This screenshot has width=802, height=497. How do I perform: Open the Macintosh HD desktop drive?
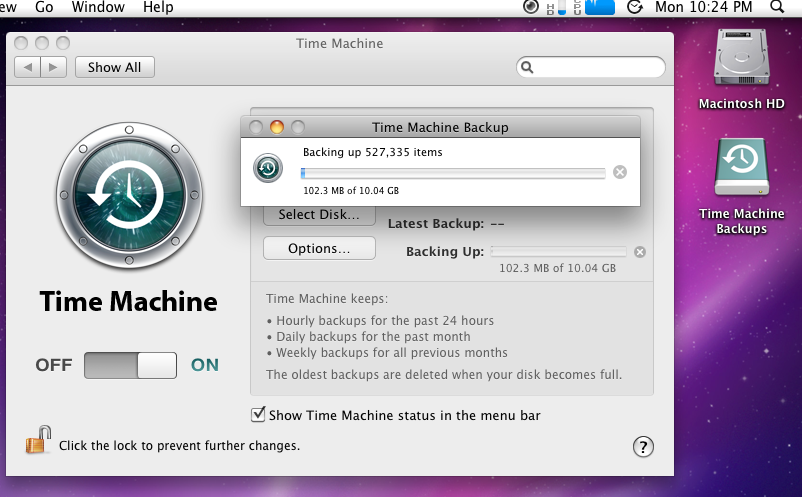pos(741,58)
